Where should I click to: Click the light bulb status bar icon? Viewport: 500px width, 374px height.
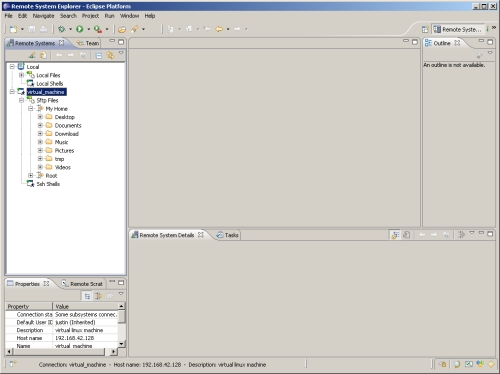click(x=457, y=364)
